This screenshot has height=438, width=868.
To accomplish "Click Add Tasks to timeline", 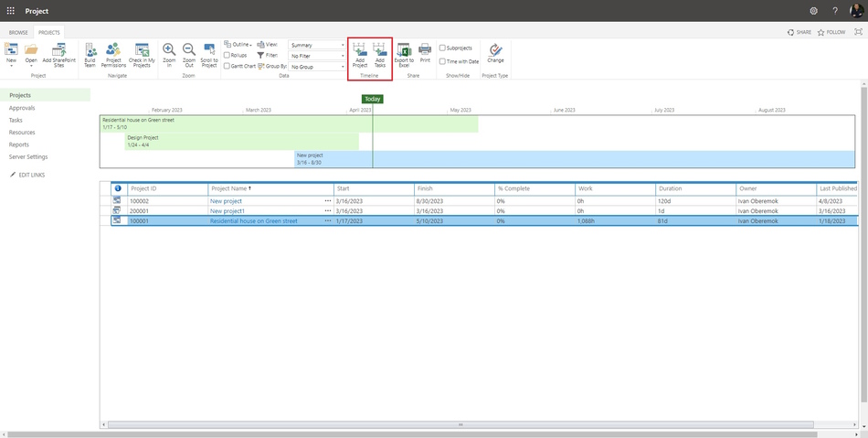I will [380, 56].
